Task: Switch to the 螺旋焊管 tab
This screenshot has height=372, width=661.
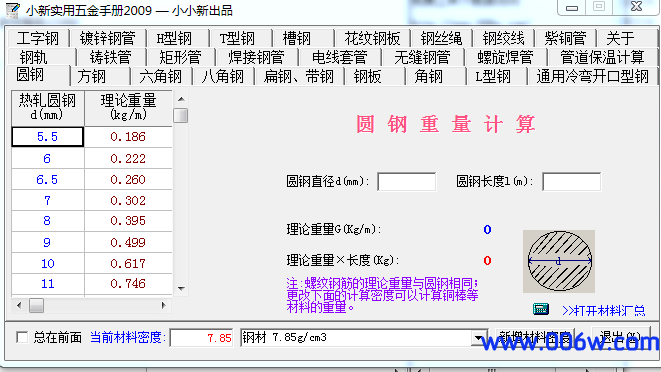Action: click(505, 57)
